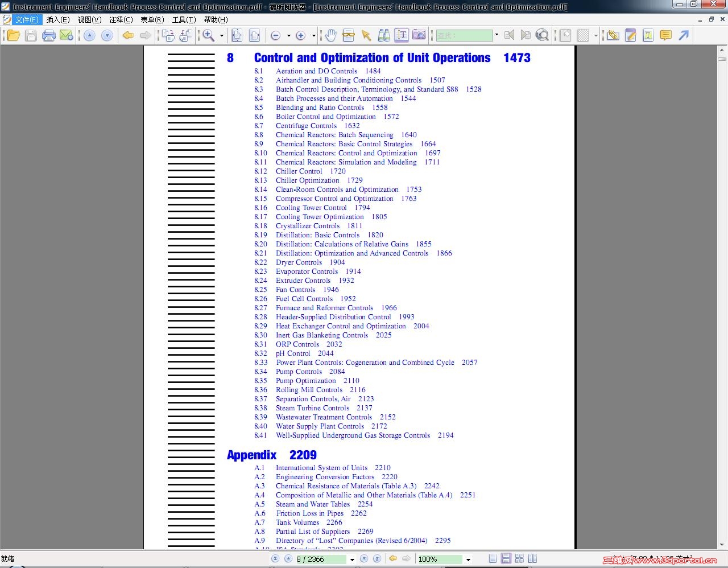The width and height of the screenshot is (728, 568).
Task: Select the Hand tool
Action: click(331, 35)
